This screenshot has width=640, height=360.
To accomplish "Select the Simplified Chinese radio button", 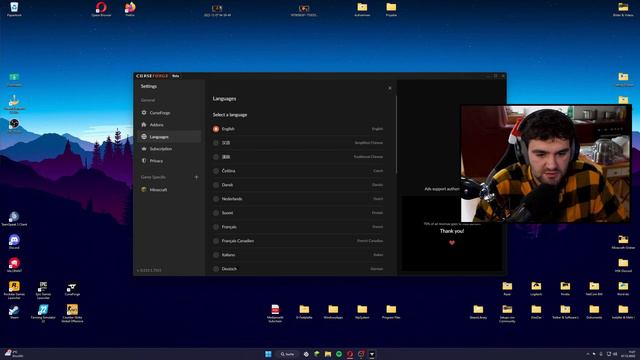I will click(x=216, y=143).
